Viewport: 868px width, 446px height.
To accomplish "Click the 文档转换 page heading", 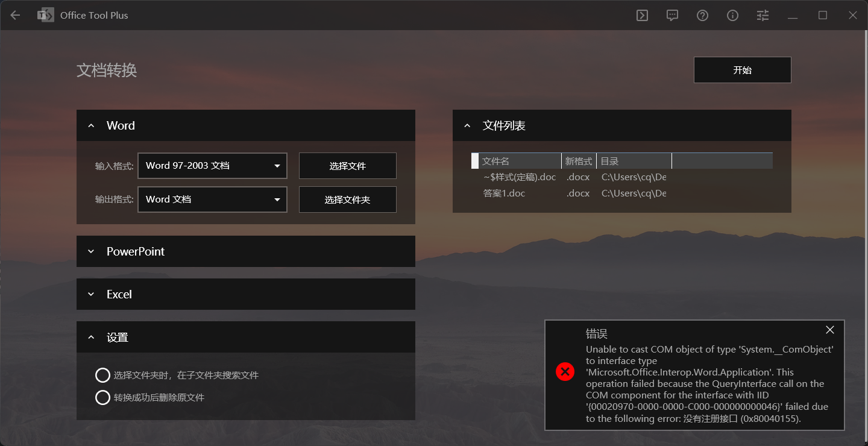I will pos(107,70).
